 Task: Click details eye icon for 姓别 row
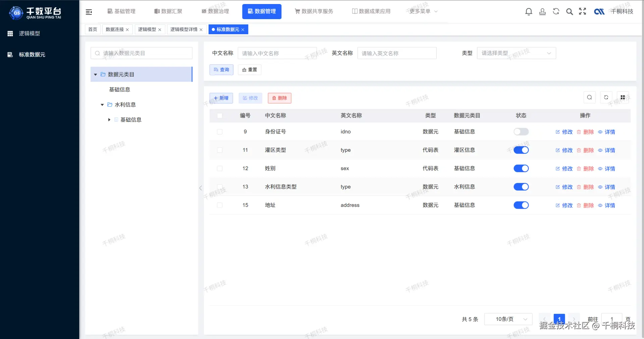(600, 168)
